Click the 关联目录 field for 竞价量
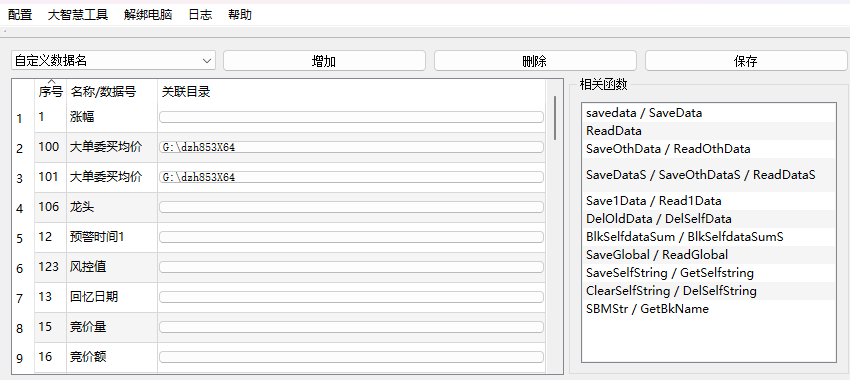The width and height of the screenshot is (850, 380). coord(351,327)
